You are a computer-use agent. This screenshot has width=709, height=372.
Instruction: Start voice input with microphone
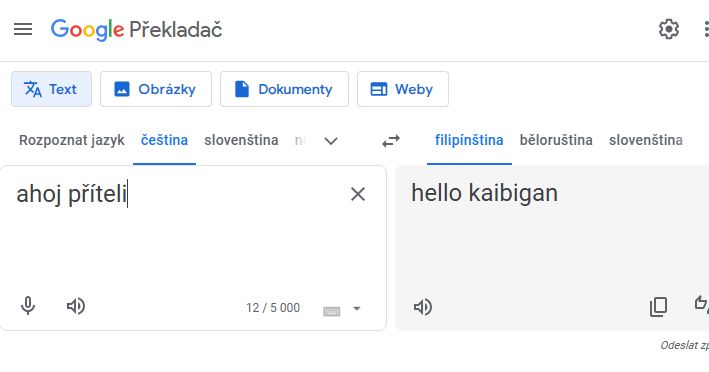(x=28, y=306)
